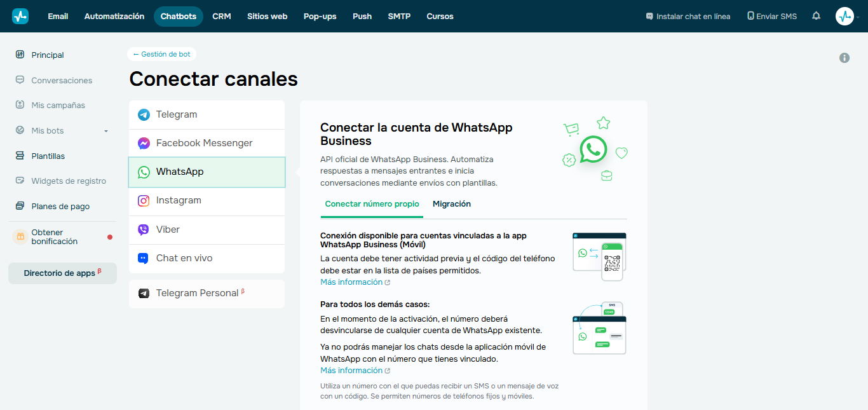Select the Telegram channel icon
This screenshot has height=410, width=868.
point(144,114)
